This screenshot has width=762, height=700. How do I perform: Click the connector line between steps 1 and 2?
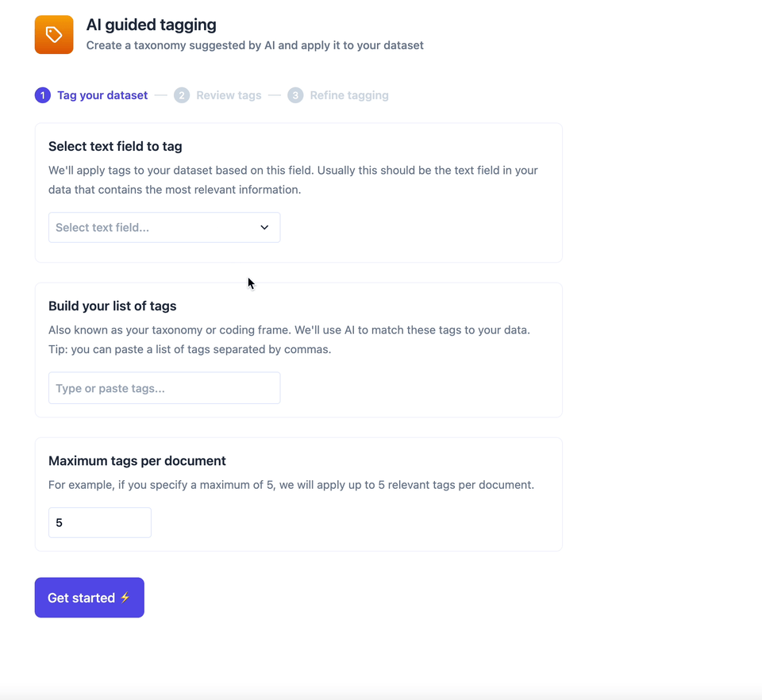[x=160, y=94]
